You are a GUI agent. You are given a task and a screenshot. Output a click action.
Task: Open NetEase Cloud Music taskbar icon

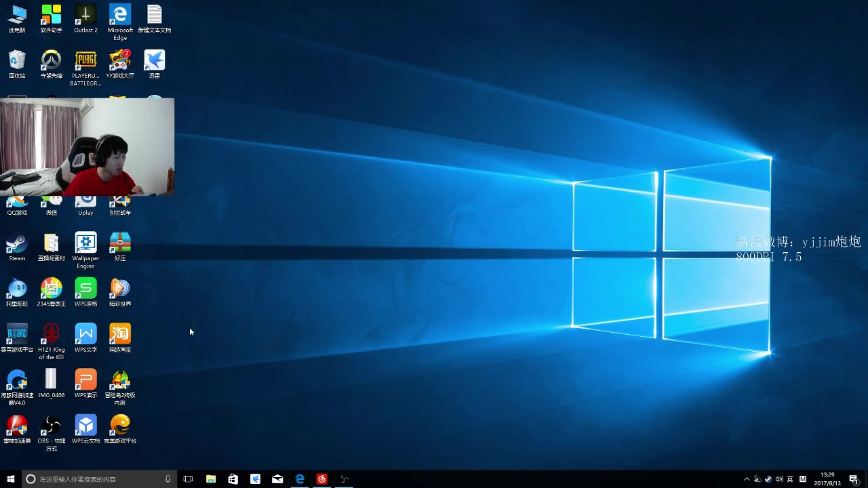coord(321,479)
